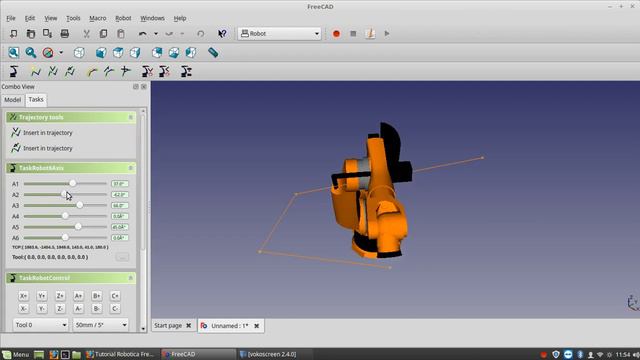Open the 50mm / 5° step dropdown
Image resolution: width=640 pixels, height=360 pixels.
pos(100,325)
